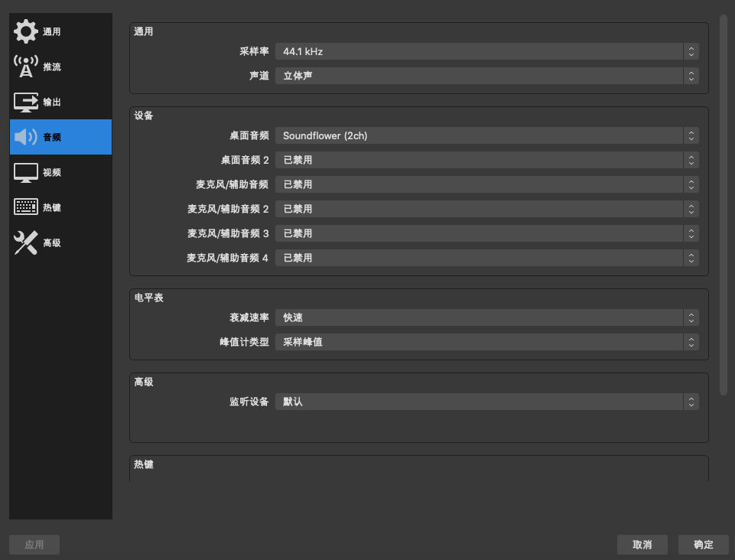Switch to the 推流 tab label
Viewport: 735px width, 560px height.
[x=51, y=67]
